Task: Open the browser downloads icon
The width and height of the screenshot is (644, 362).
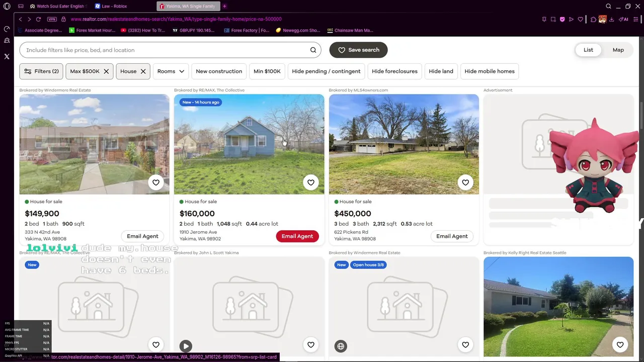Action: tap(611, 19)
